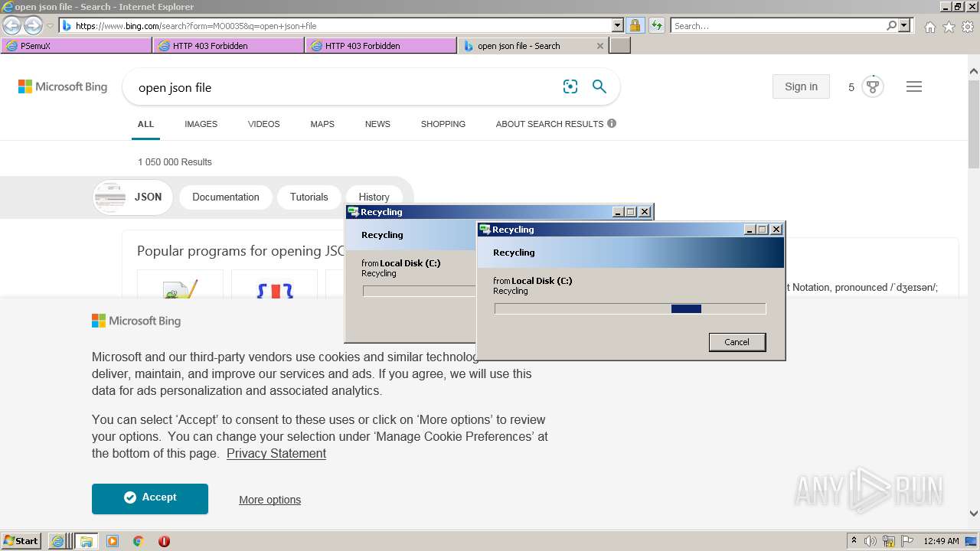Select the NEWS results tab
This screenshot has width=980, height=551.
click(377, 124)
